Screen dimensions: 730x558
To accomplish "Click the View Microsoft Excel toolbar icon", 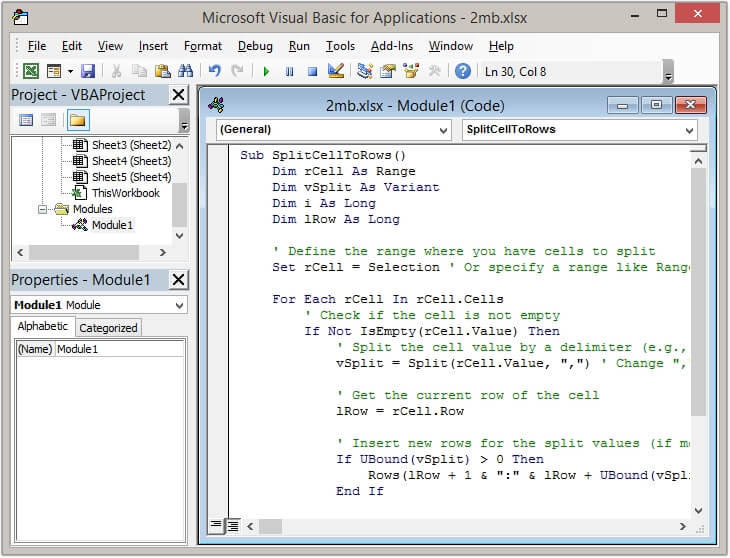I will pos(31,71).
